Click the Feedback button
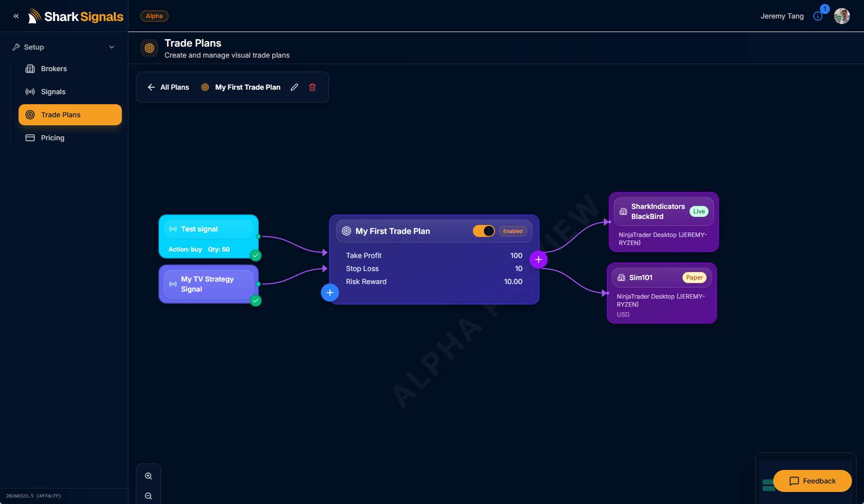 coord(812,481)
